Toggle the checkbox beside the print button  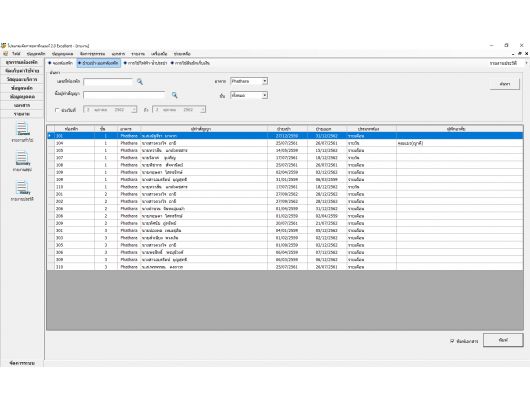tap(452, 341)
